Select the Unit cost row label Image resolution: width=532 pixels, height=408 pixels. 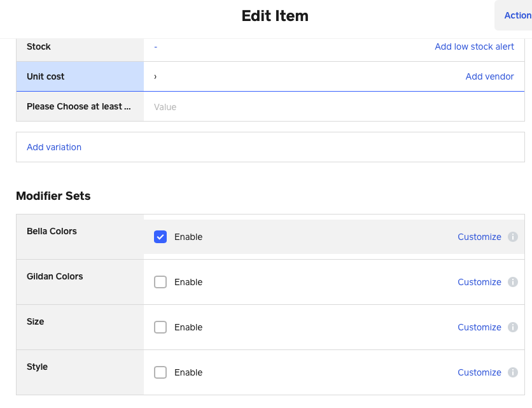pyautogui.click(x=46, y=76)
